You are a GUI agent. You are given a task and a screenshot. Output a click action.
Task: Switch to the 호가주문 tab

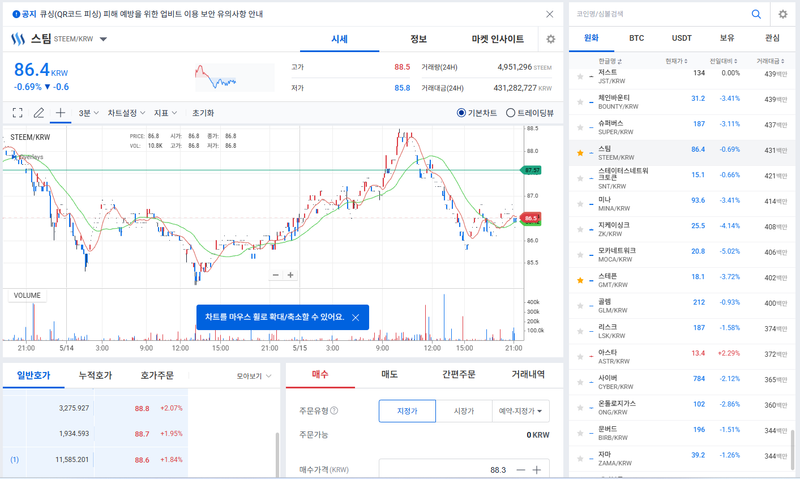pos(157,375)
